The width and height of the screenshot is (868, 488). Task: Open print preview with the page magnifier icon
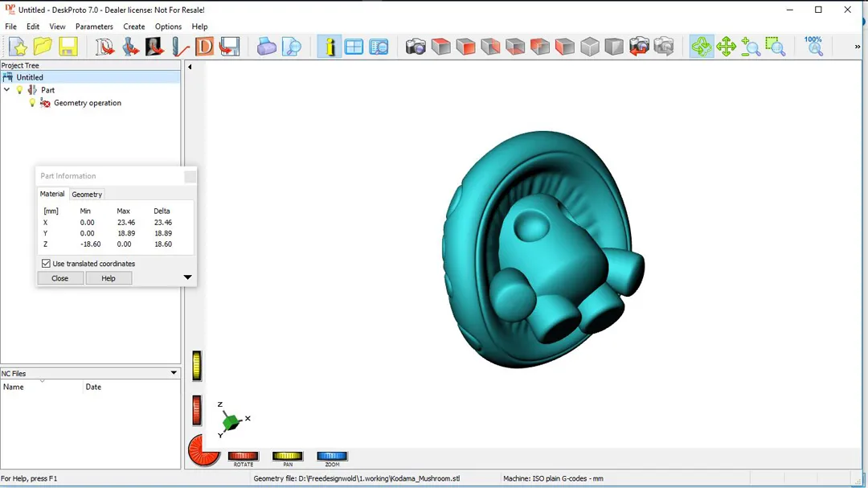coord(291,47)
